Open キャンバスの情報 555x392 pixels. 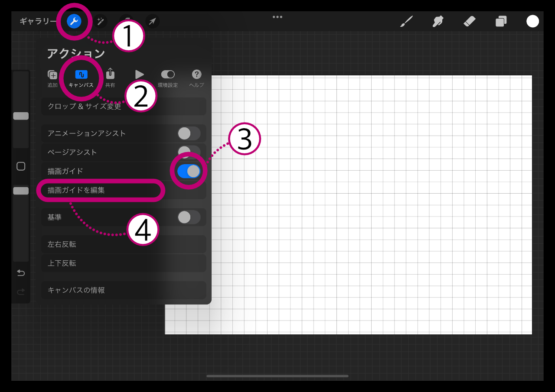point(124,290)
